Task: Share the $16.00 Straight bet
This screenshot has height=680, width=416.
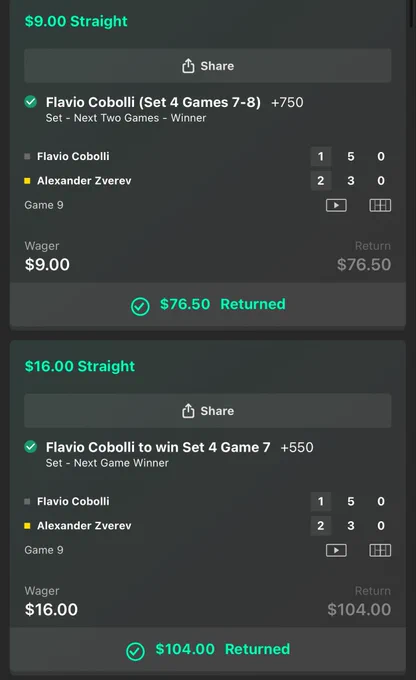Action: 208,411
